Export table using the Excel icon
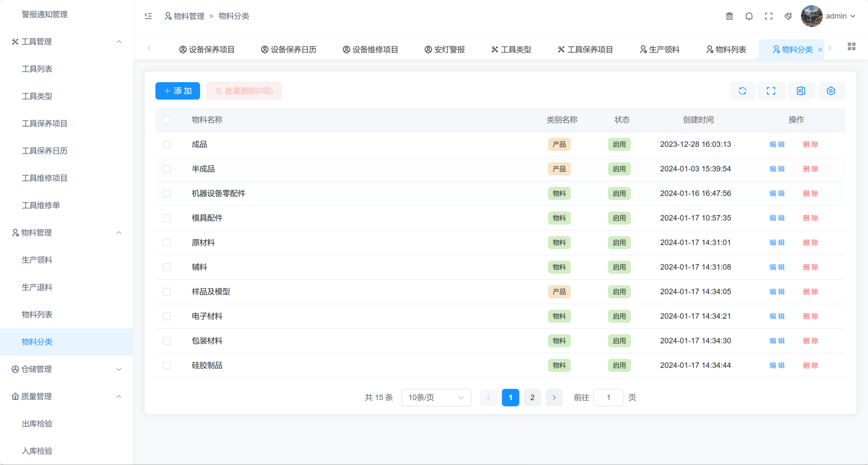Image resolution: width=868 pixels, height=465 pixels. (x=801, y=91)
